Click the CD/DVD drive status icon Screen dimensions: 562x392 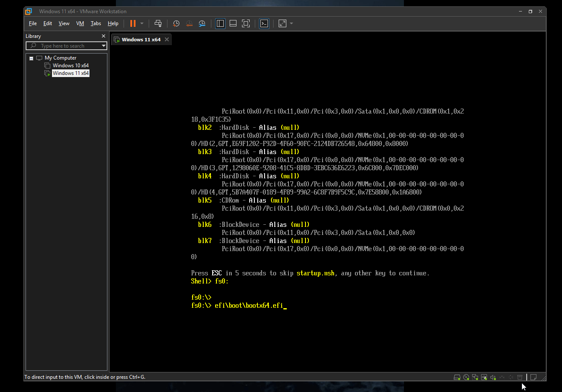click(466, 377)
